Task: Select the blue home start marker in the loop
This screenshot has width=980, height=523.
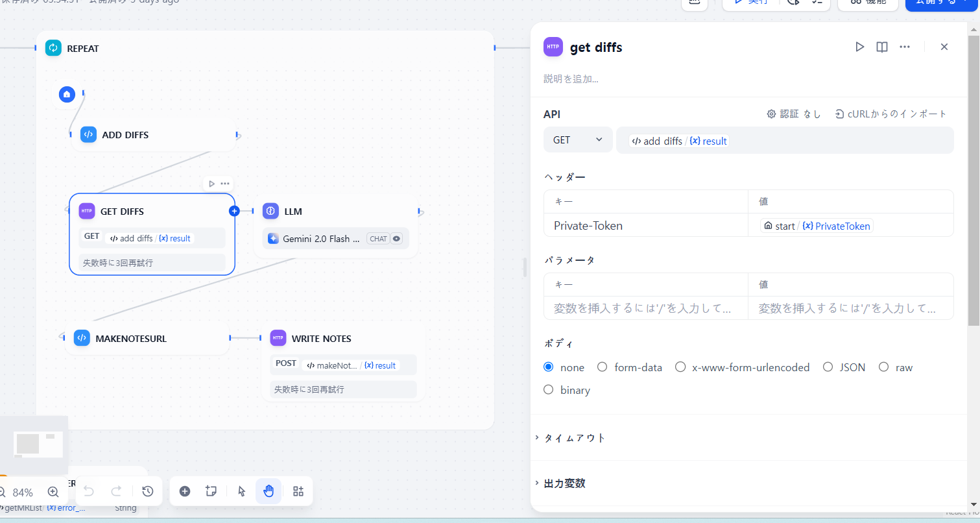Action: click(67, 94)
